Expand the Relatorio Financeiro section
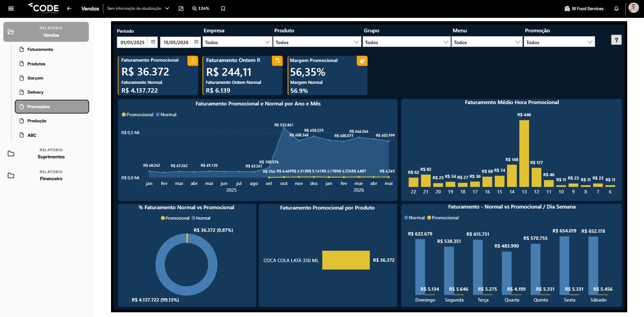Screen dimensions: 644x317 click(46, 176)
